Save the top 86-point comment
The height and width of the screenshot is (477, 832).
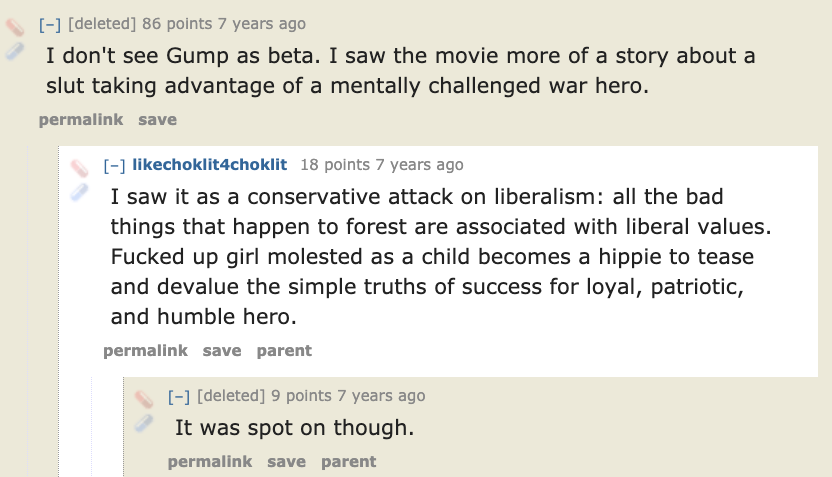(x=158, y=120)
